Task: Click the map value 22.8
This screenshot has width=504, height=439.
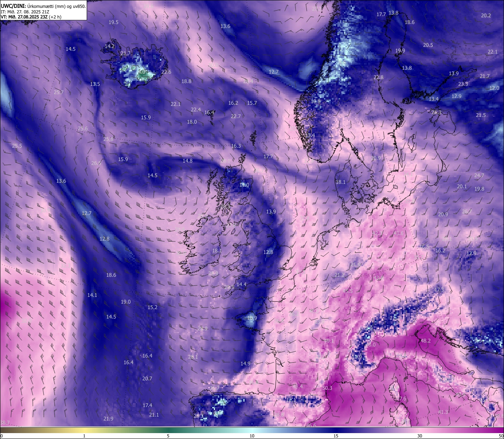Action: [x=378, y=78]
